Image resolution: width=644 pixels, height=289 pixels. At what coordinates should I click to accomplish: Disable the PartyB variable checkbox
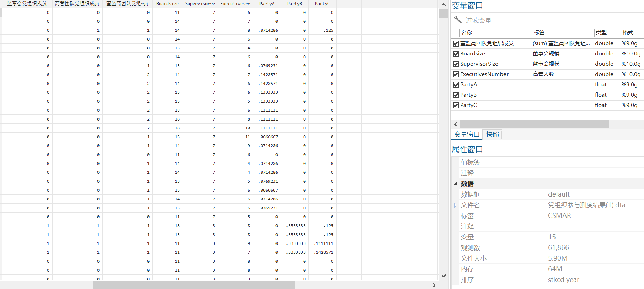(x=456, y=95)
